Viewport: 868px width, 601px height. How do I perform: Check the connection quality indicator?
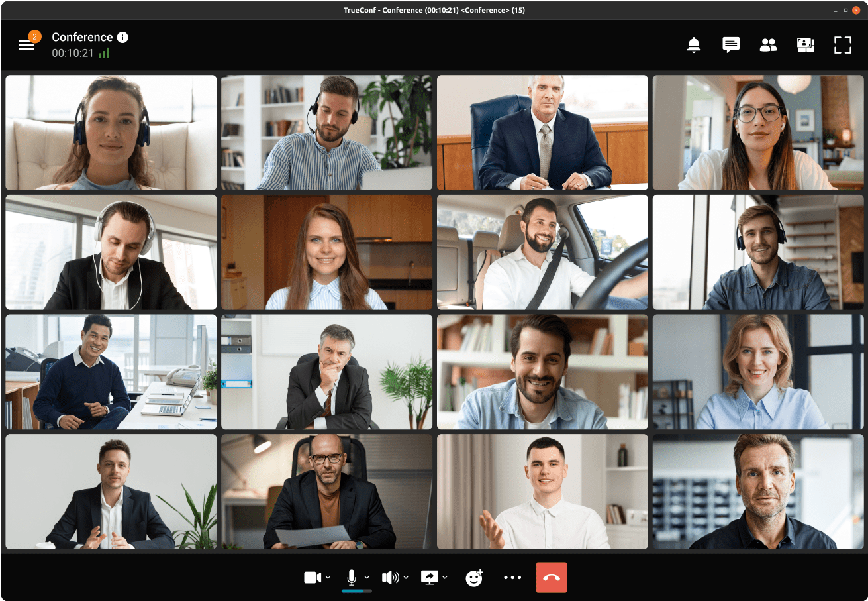(x=103, y=52)
